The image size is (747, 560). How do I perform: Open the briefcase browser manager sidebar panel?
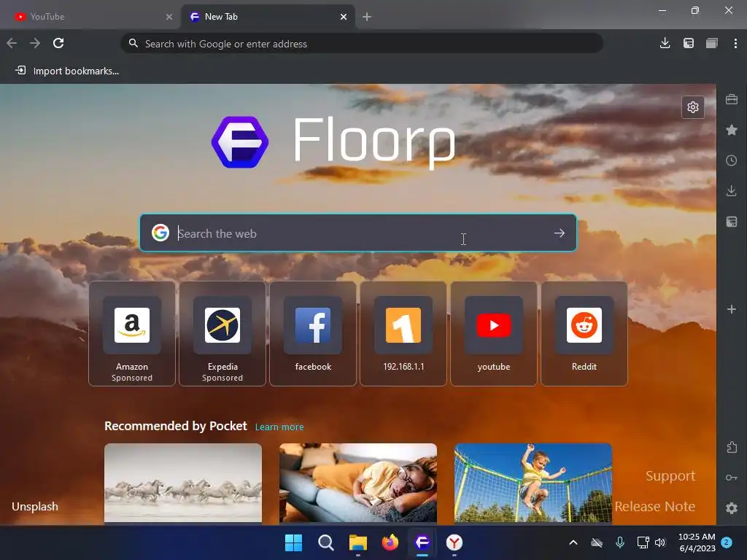(732, 99)
